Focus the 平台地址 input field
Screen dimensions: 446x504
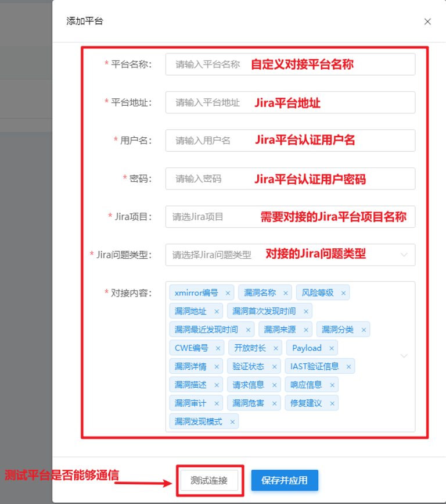[x=290, y=102]
